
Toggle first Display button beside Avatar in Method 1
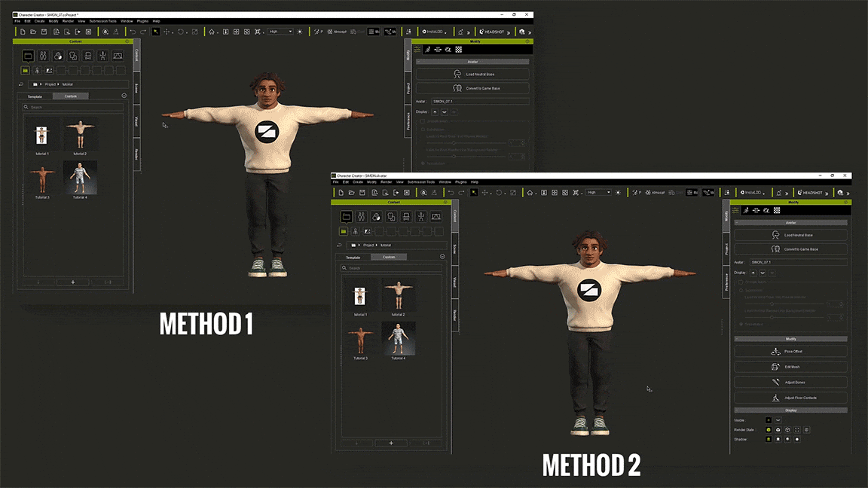435,111
